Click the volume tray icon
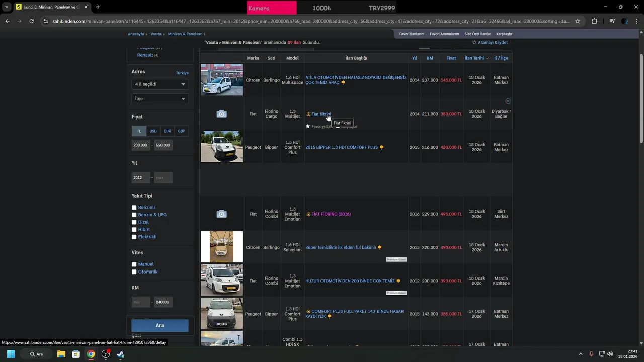Viewport: 644px width, 362px height. [610, 354]
